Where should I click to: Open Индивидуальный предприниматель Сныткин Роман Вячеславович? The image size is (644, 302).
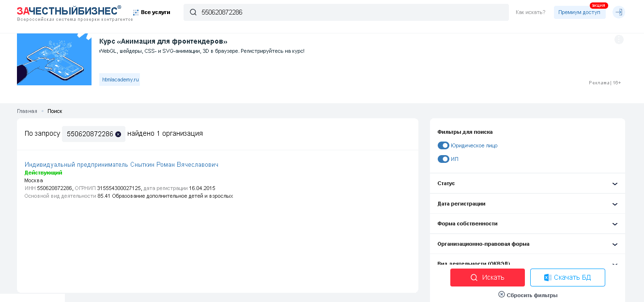click(122, 164)
